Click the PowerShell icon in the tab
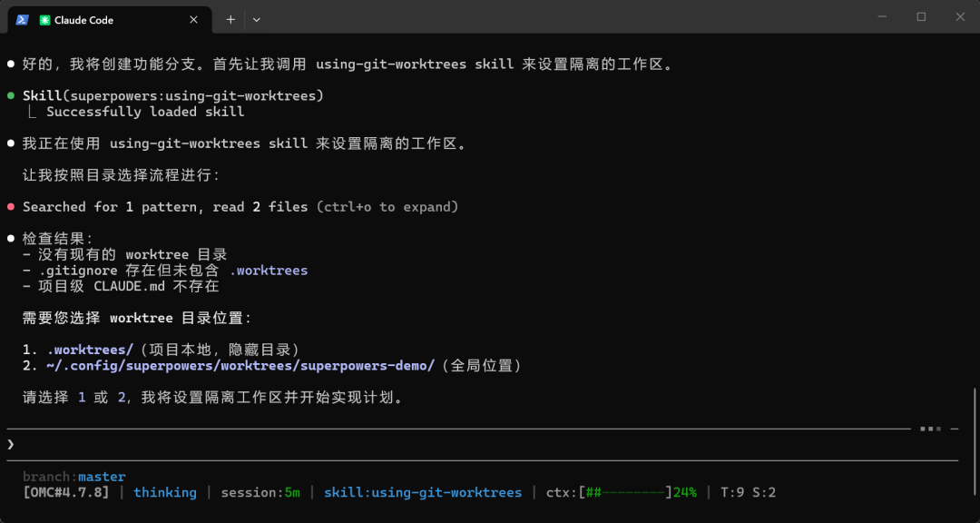This screenshot has width=980, height=523. [x=22, y=19]
